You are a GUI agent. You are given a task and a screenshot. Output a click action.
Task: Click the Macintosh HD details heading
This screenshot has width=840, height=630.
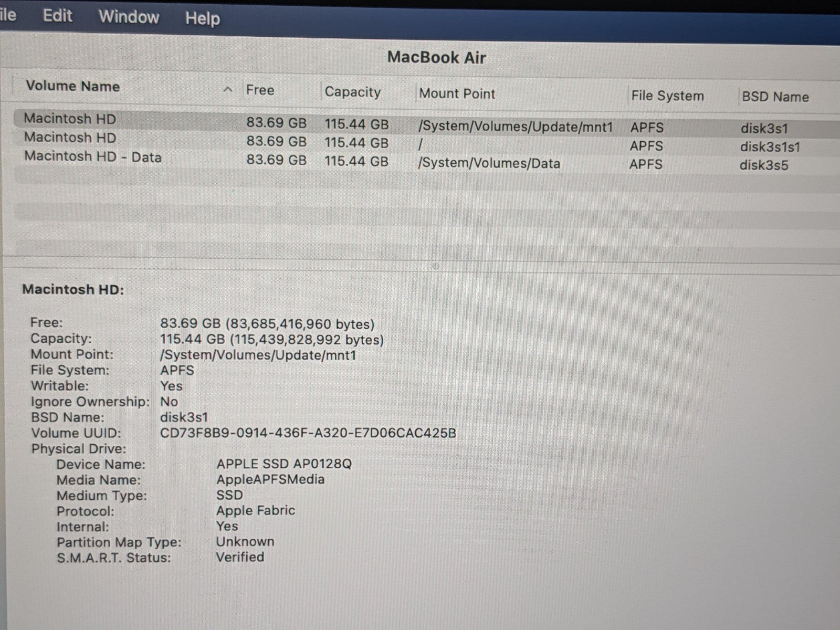(73, 289)
